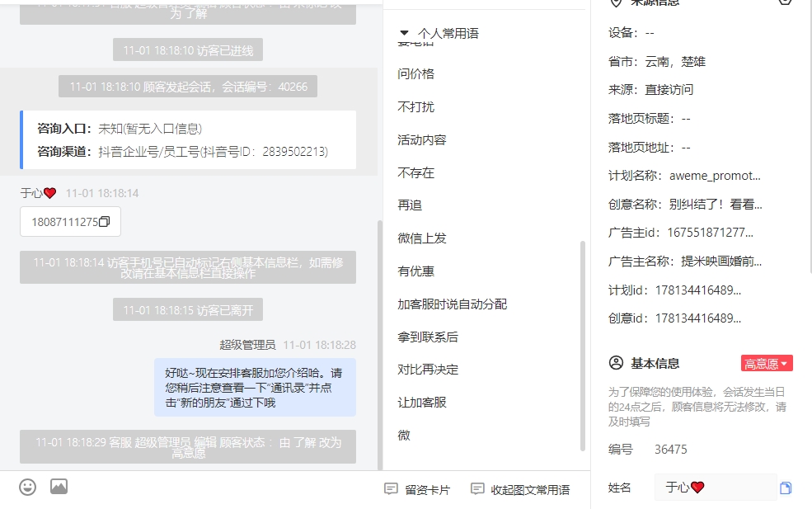
Task: Click the chat history scrollbar
Action: pyautogui.click(x=379, y=345)
